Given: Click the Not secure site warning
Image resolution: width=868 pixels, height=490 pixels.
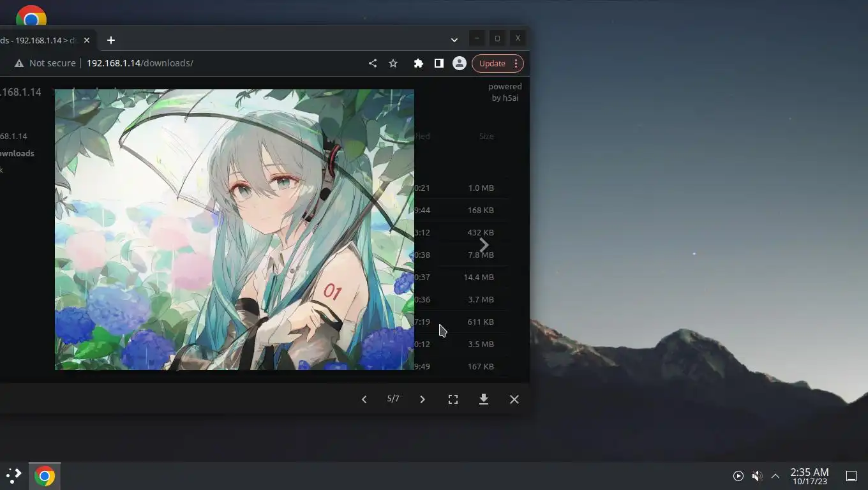Looking at the screenshot, I should [x=45, y=63].
